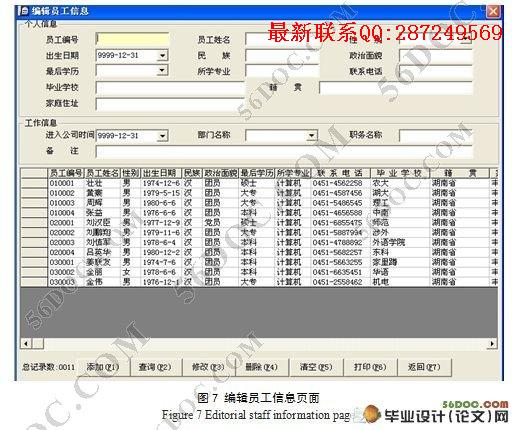Click the name cell 刘汉臣
The height and width of the screenshot is (430, 517).
102,223
